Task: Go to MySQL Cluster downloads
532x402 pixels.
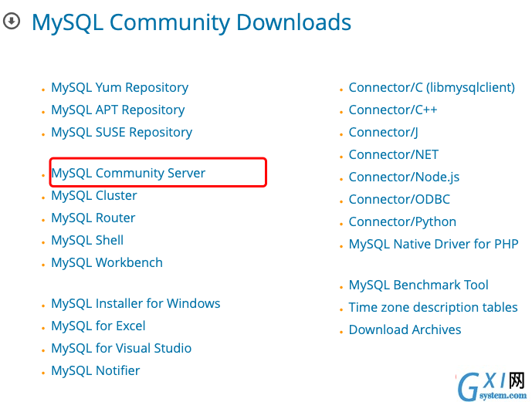Action: (x=94, y=195)
